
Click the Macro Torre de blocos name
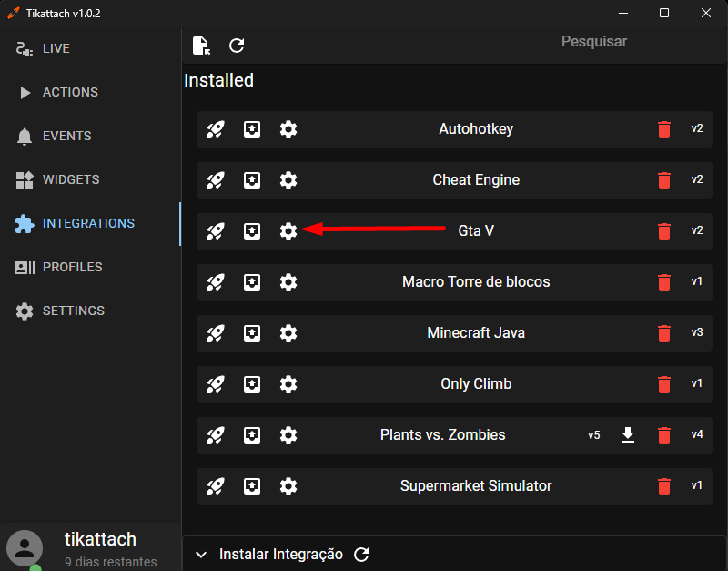[x=476, y=282]
